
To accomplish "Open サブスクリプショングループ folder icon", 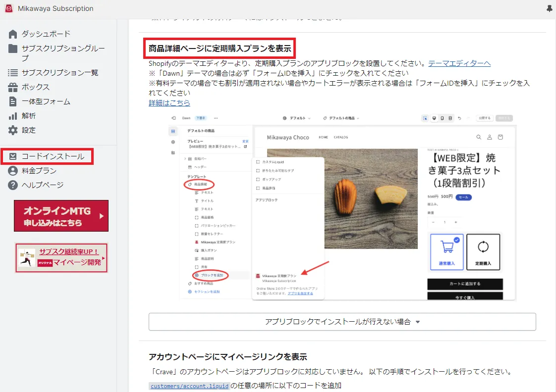I will [x=13, y=49].
